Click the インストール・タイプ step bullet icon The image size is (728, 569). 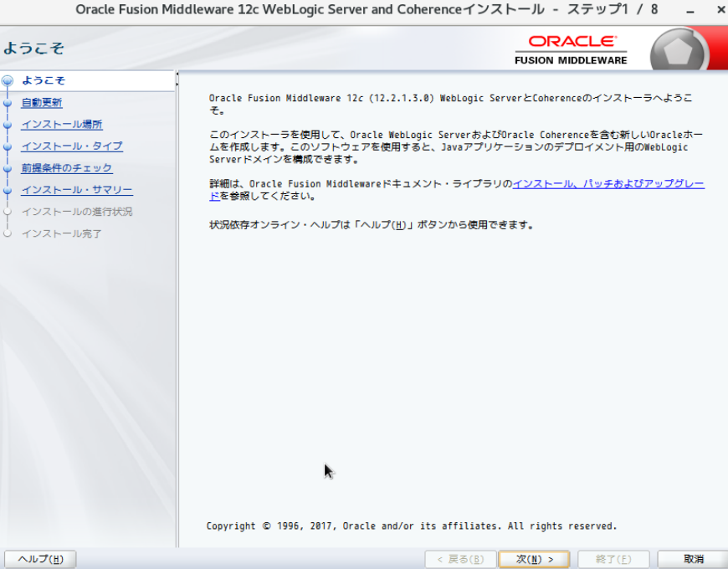[8, 146]
